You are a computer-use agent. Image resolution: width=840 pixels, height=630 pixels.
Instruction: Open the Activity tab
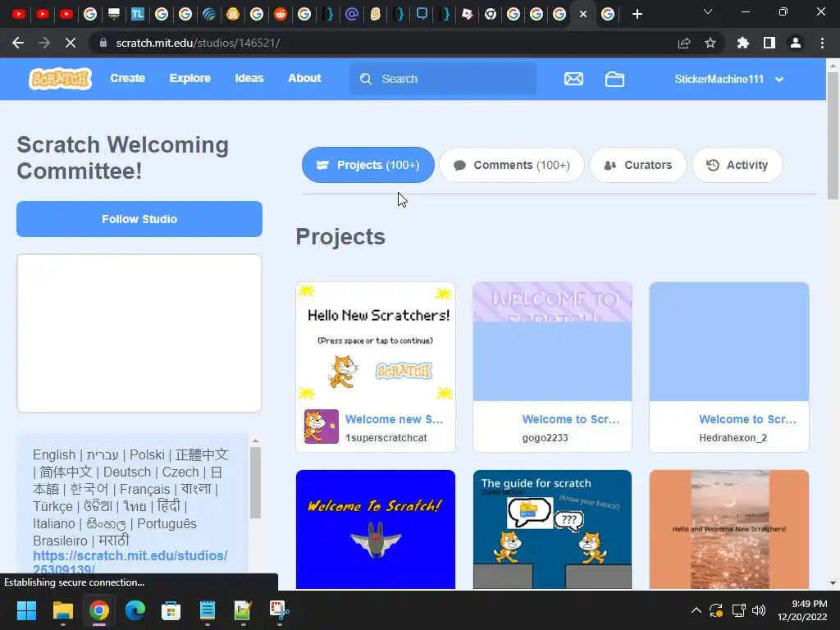tap(737, 165)
